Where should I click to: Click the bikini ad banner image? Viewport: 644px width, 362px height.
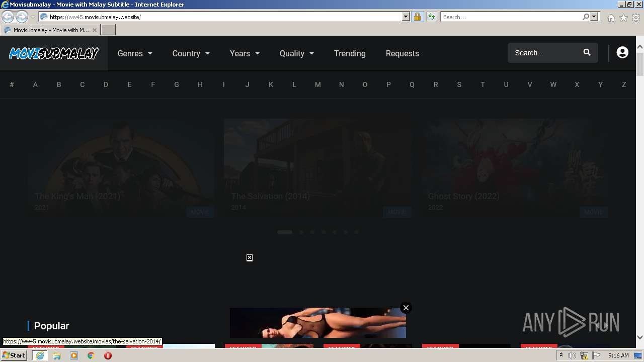pyautogui.click(x=318, y=323)
